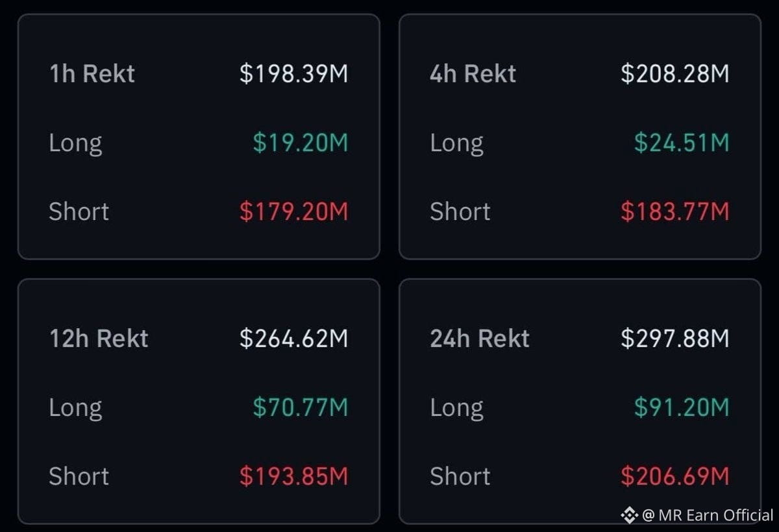Click the red $179.20M short liquidation value
Viewport: 779px width, 532px height.
[294, 212]
